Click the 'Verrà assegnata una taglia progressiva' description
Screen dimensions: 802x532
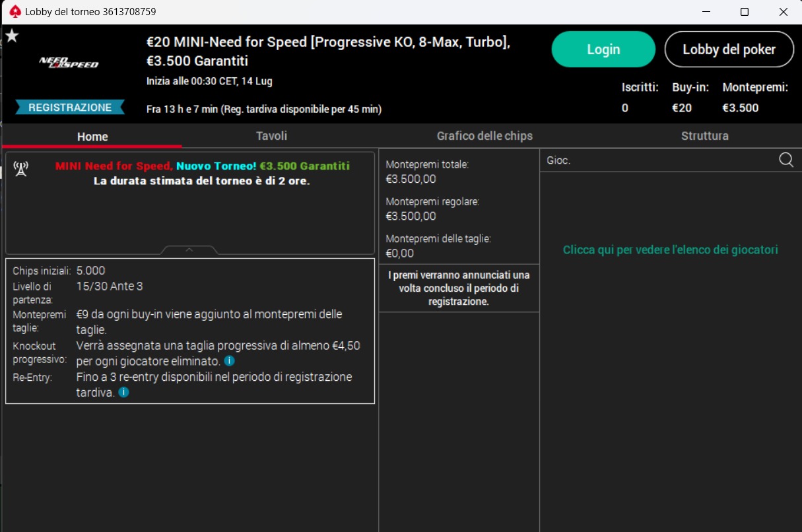[x=218, y=353]
